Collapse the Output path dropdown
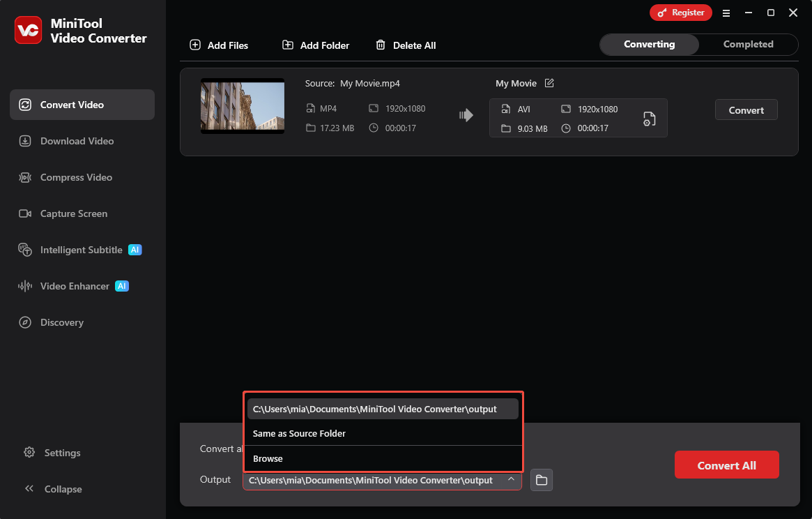 511,480
